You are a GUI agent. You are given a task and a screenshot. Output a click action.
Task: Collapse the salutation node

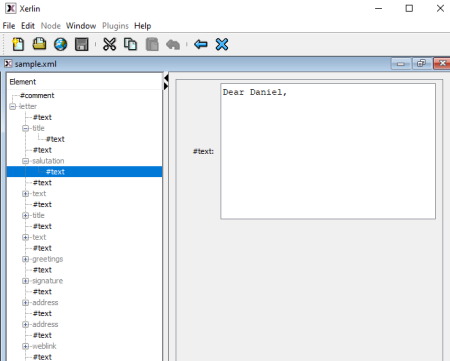[25, 161]
